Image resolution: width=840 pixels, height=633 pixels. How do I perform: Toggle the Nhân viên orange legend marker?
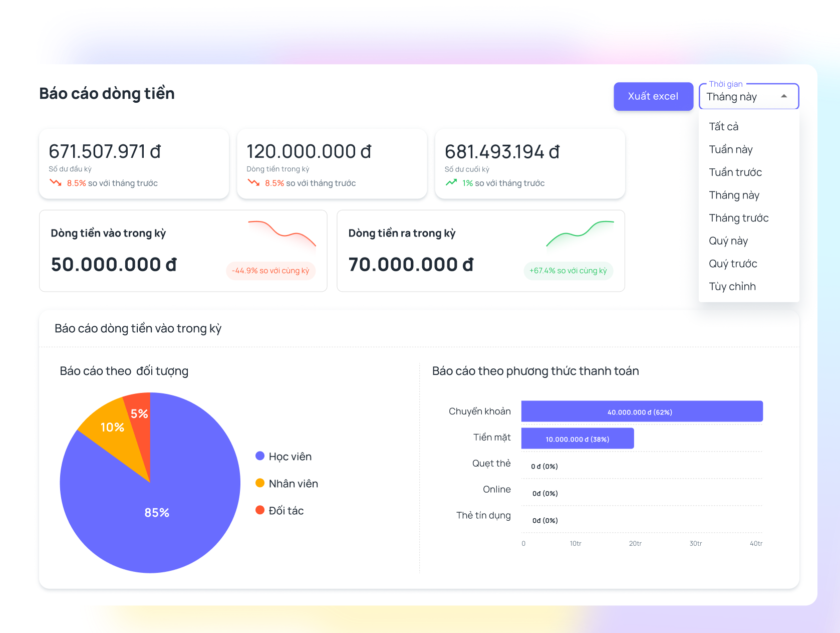tap(260, 483)
